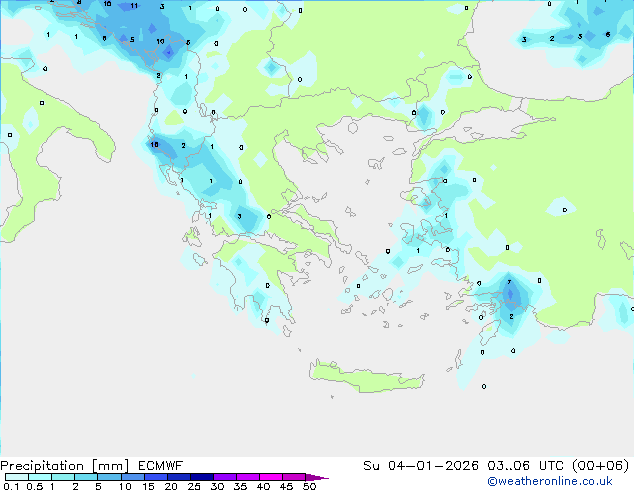Pick the 15–20 mm legend color swatch
Image resolution: width=634 pixels, height=490 pixels.
point(156,477)
